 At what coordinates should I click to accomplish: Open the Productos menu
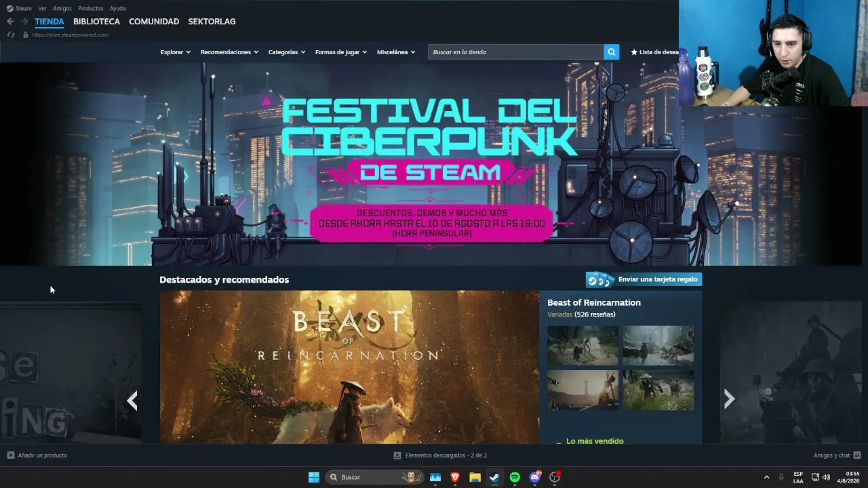[91, 8]
